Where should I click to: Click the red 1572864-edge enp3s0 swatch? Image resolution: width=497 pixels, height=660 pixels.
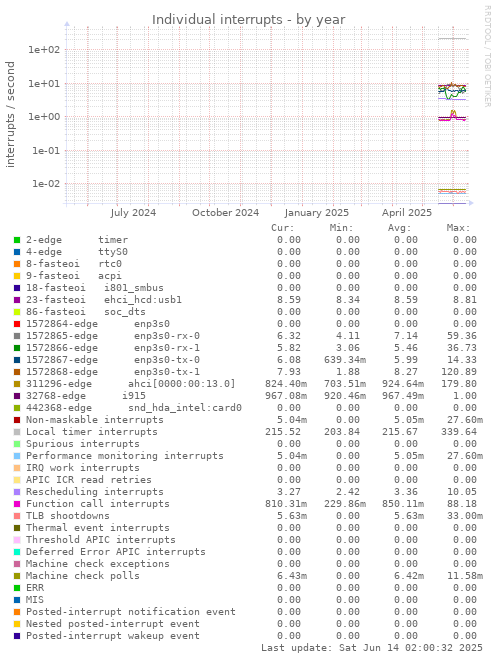pyautogui.click(x=17, y=324)
